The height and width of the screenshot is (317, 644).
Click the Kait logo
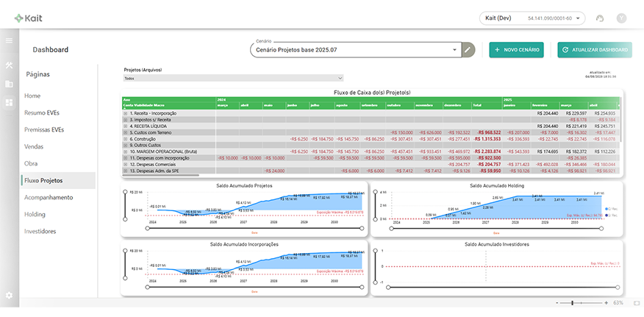[28, 18]
